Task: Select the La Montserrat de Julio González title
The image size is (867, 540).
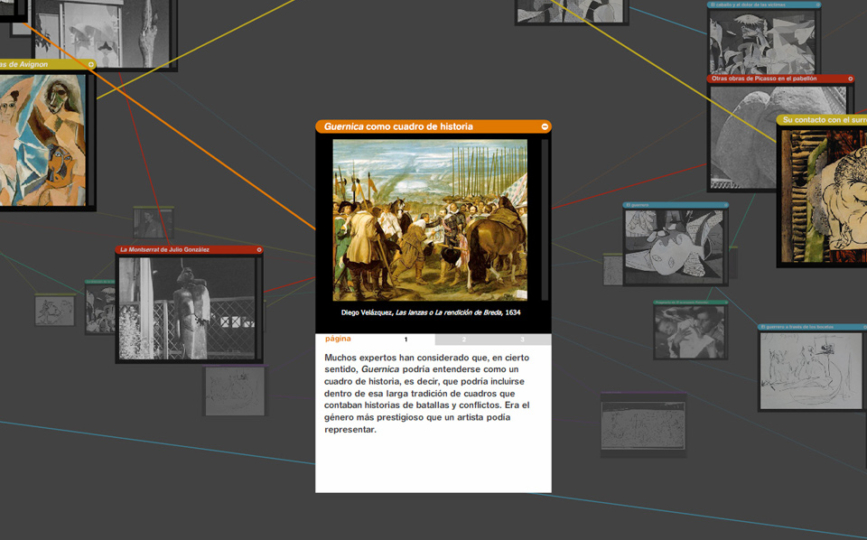Action: (x=165, y=250)
